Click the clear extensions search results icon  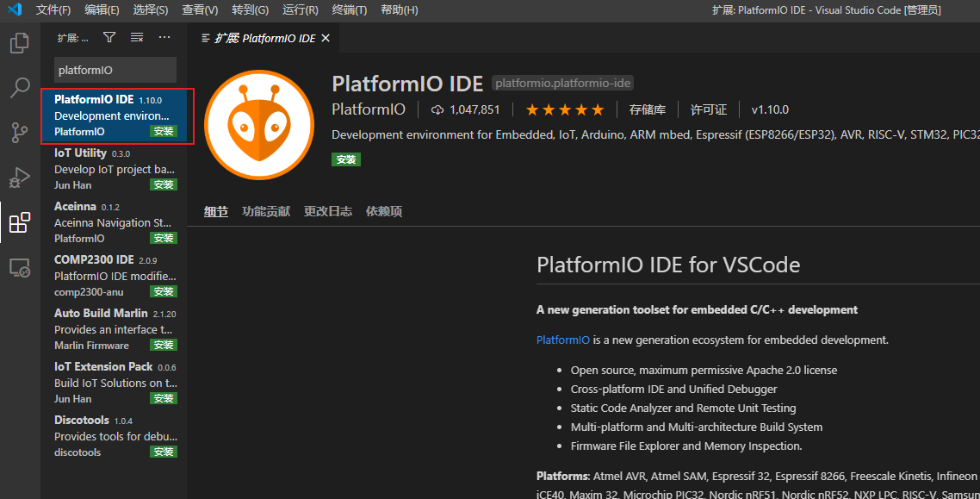(x=137, y=38)
